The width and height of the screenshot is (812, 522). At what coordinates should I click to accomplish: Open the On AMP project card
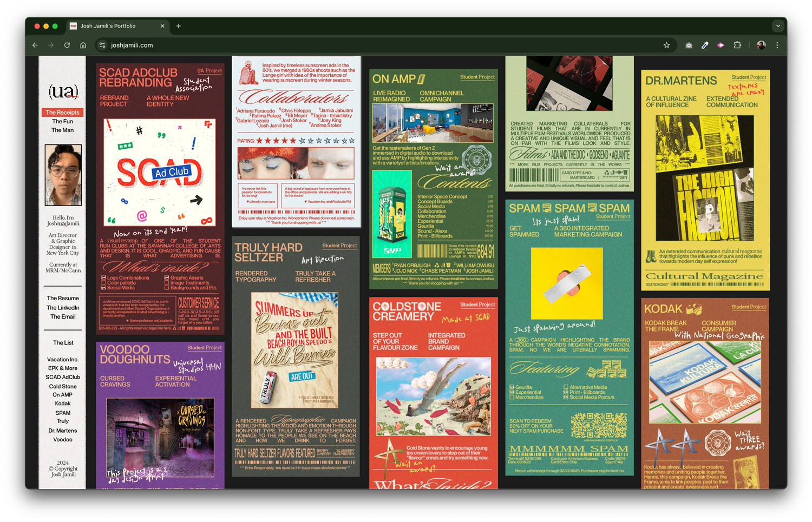coord(433,179)
